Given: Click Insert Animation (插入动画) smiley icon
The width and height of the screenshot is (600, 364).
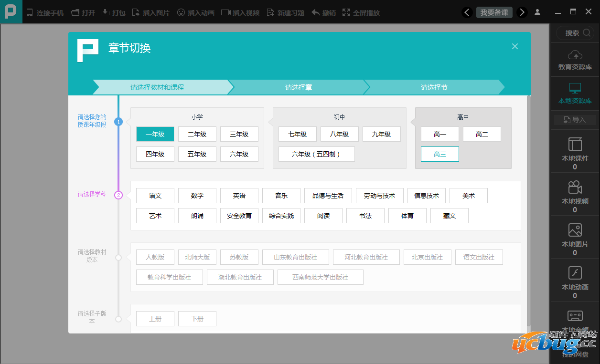Looking at the screenshot, I should [181, 13].
